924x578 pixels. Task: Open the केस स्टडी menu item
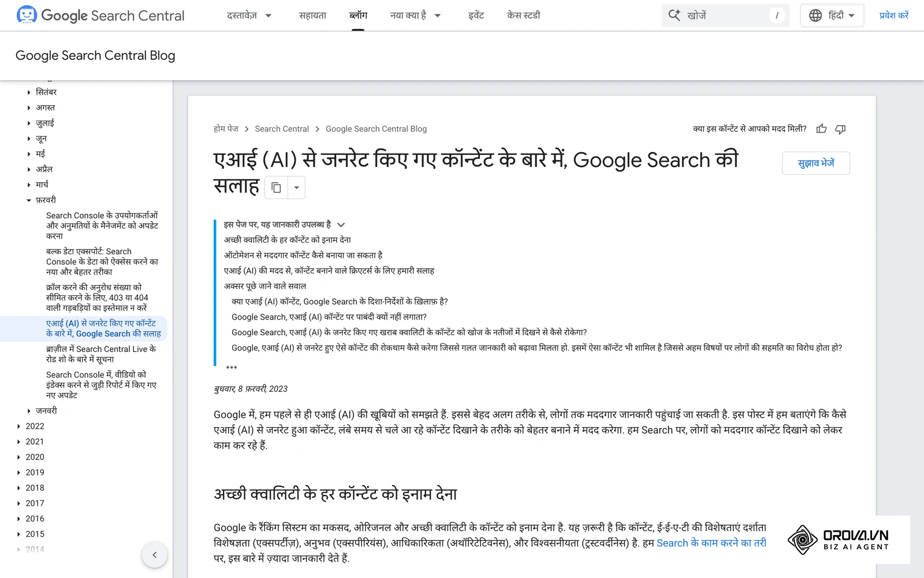(x=523, y=16)
